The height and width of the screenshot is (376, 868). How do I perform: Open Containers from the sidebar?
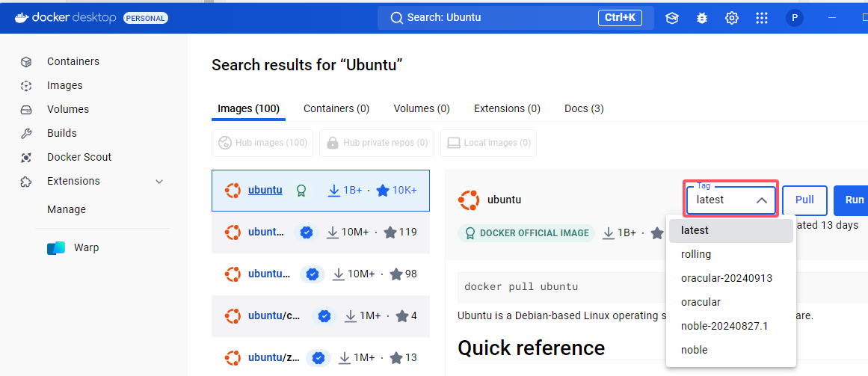pyautogui.click(x=73, y=61)
